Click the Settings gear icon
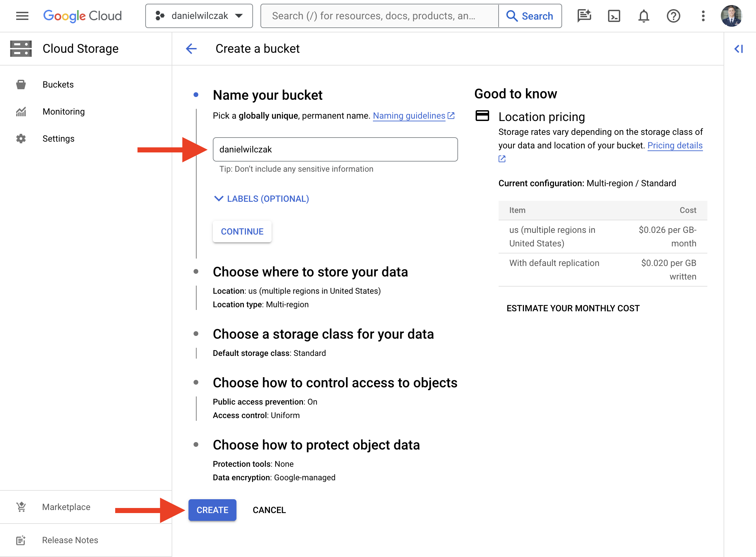The height and width of the screenshot is (557, 756). 21,139
